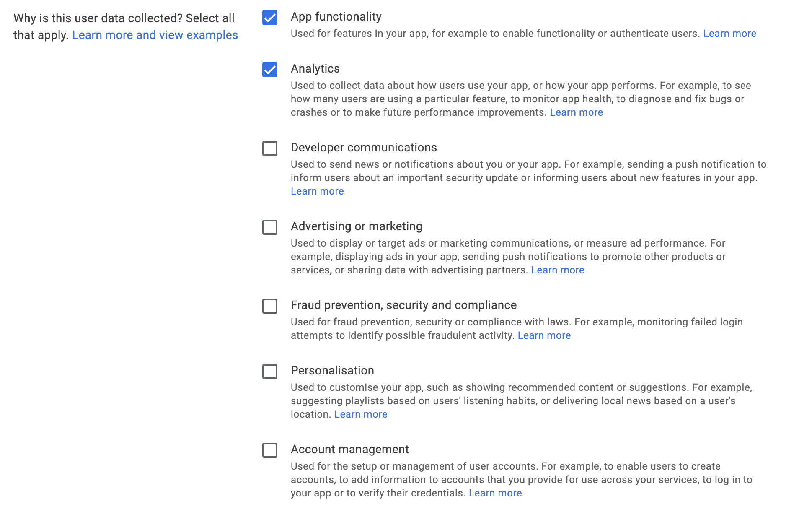Open the 'Learn more and view examples' link
This screenshot has height=525, width=812.
click(x=155, y=35)
